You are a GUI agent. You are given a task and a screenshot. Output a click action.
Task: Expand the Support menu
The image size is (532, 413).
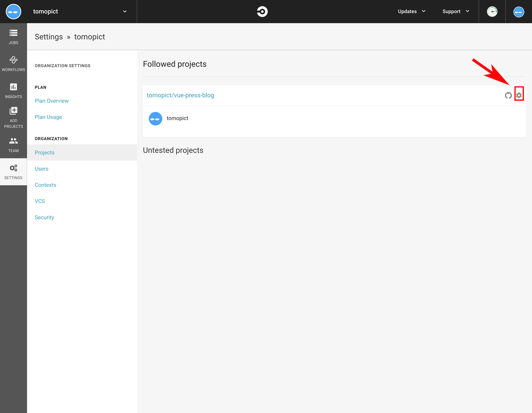456,11
